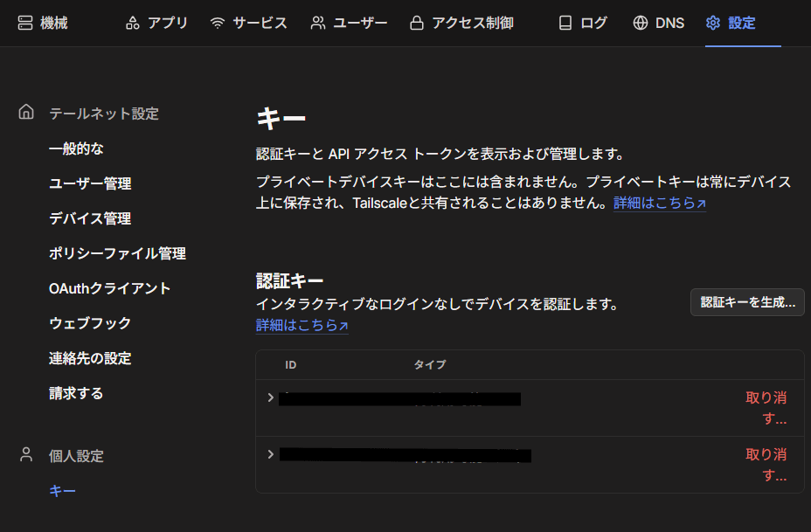The height and width of the screenshot is (532, 811).
Task: Expand the first authentication key row
Action: (x=270, y=397)
